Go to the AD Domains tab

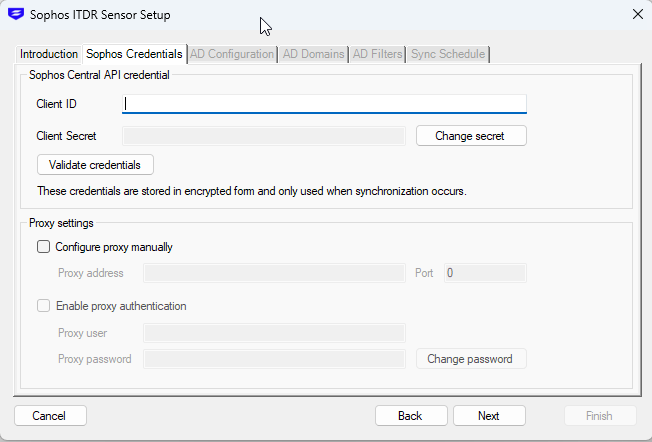(314, 54)
